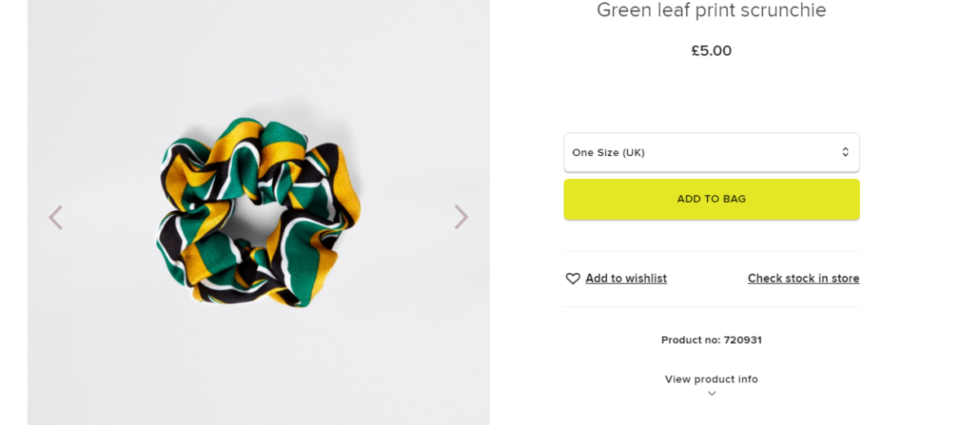Click the Product no label
The image size is (980, 425).
click(x=690, y=340)
